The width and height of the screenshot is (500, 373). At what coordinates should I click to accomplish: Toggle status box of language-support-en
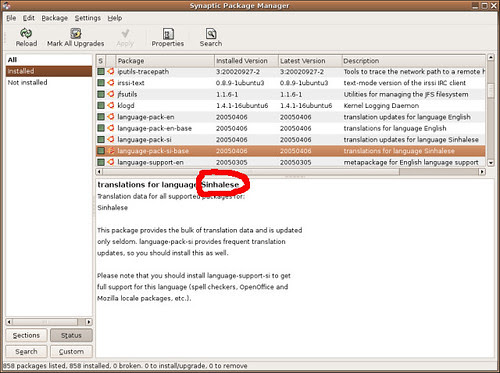[101, 162]
